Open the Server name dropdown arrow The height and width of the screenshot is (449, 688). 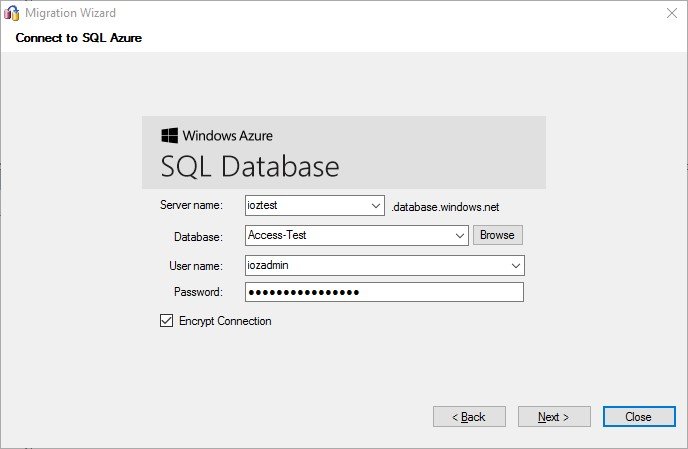pos(376,205)
